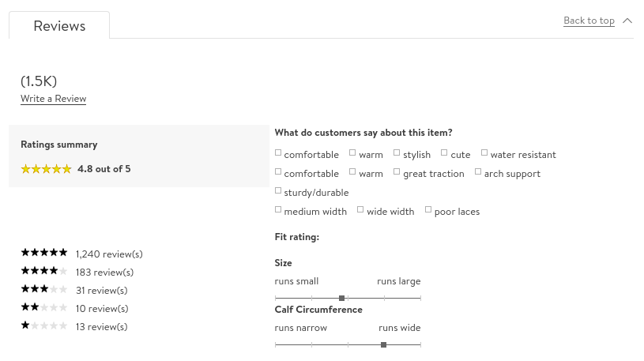Tick the water resistant checkbox

click(x=484, y=153)
